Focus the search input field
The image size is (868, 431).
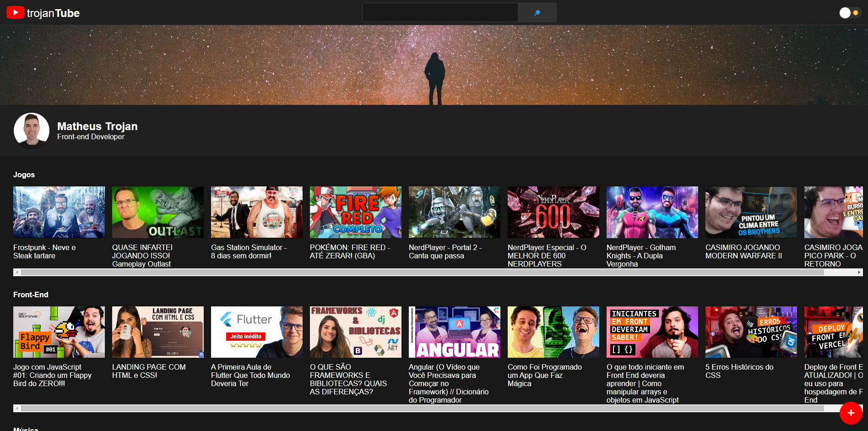coord(440,12)
